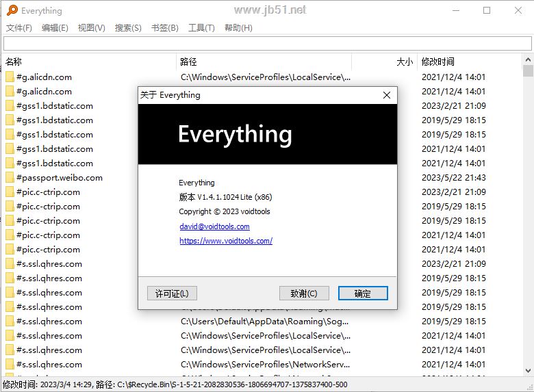Open the 书签(B) menu
The image size is (534, 392).
(165, 28)
